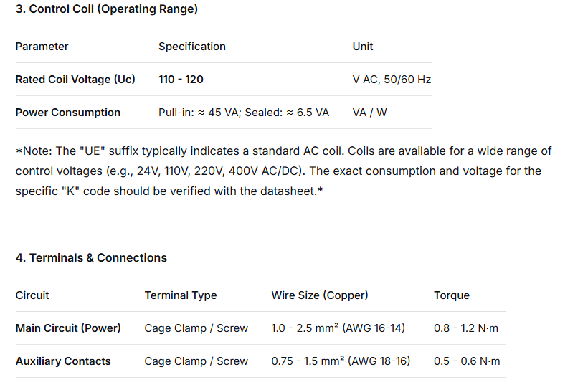Select the "Power Consumption" row label
This screenshot has height=390, width=588.
click(68, 113)
